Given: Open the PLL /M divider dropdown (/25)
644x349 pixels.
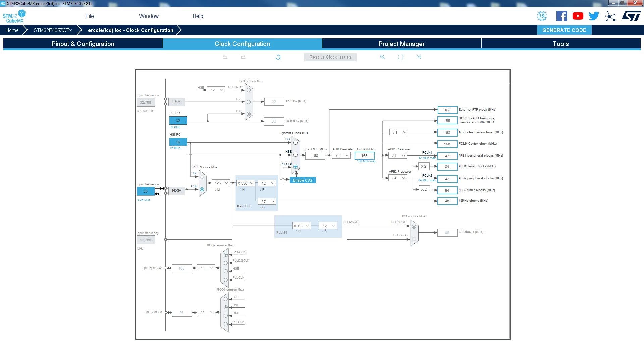Looking at the screenshot, I should 221,183.
